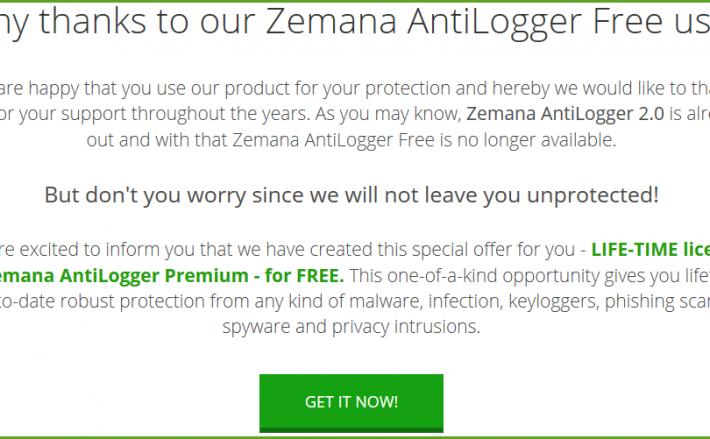
Task: Select the word infection in the paragraph
Action: (x=465, y=301)
